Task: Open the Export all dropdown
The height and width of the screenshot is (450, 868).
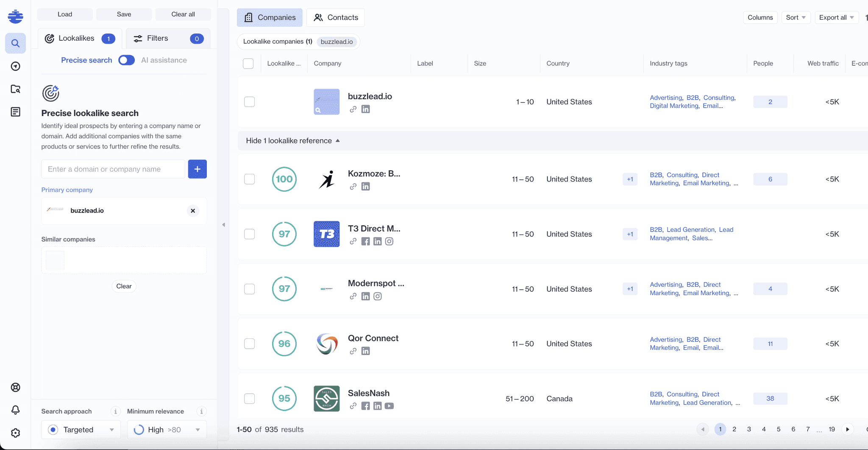Action: click(x=837, y=17)
